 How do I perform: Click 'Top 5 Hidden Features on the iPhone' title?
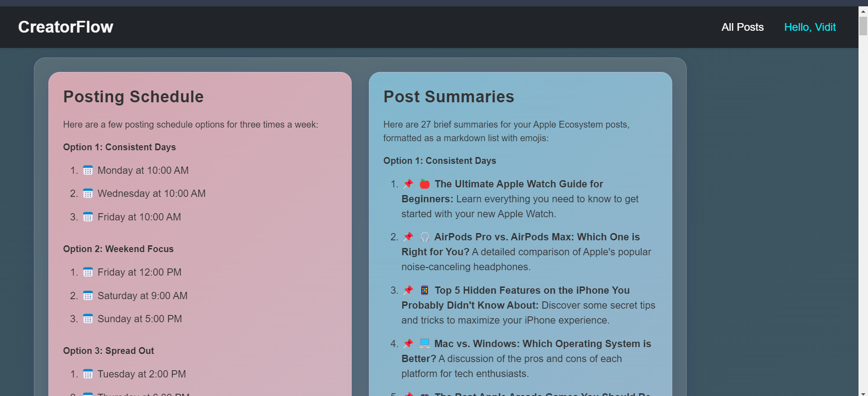[x=516, y=298]
